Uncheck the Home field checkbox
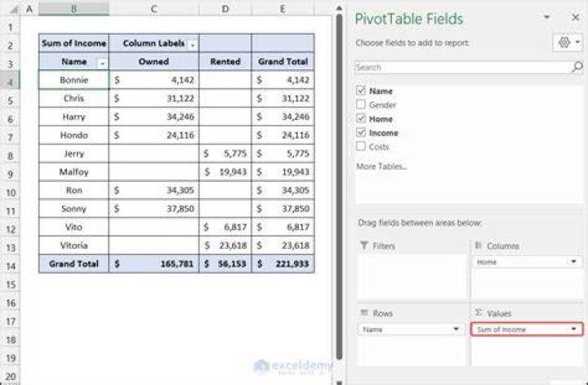This screenshot has height=385, width=588. coord(361,118)
